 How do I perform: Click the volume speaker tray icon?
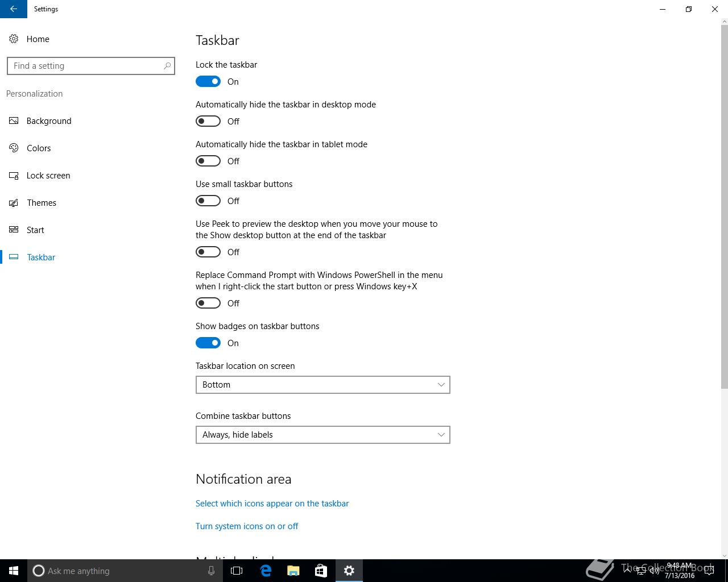click(654, 571)
